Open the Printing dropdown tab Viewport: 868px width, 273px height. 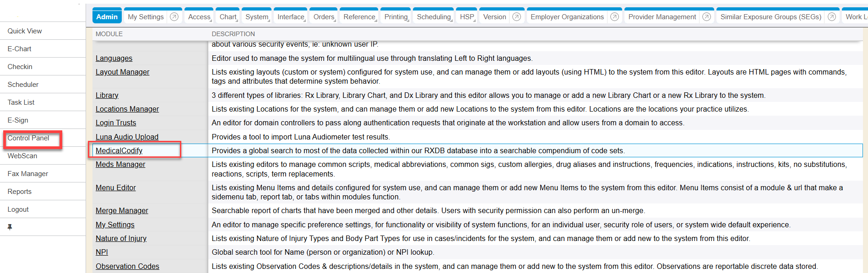tap(396, 17)
